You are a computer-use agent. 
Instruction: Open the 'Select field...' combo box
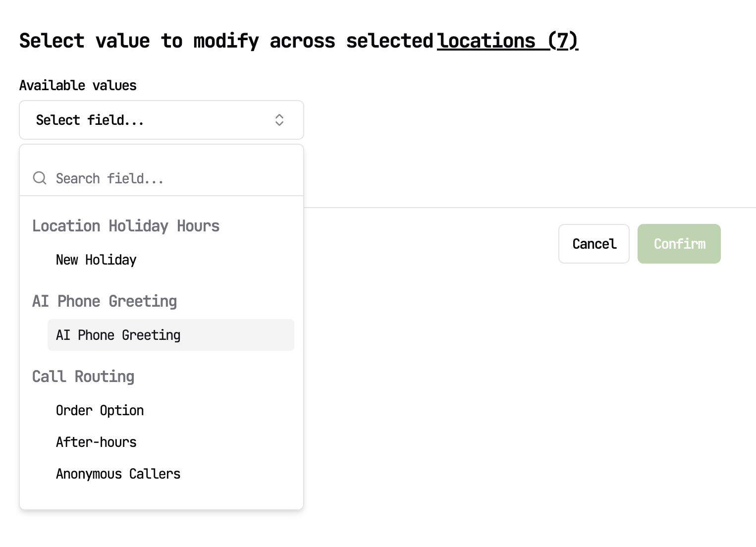pos(161,120)
